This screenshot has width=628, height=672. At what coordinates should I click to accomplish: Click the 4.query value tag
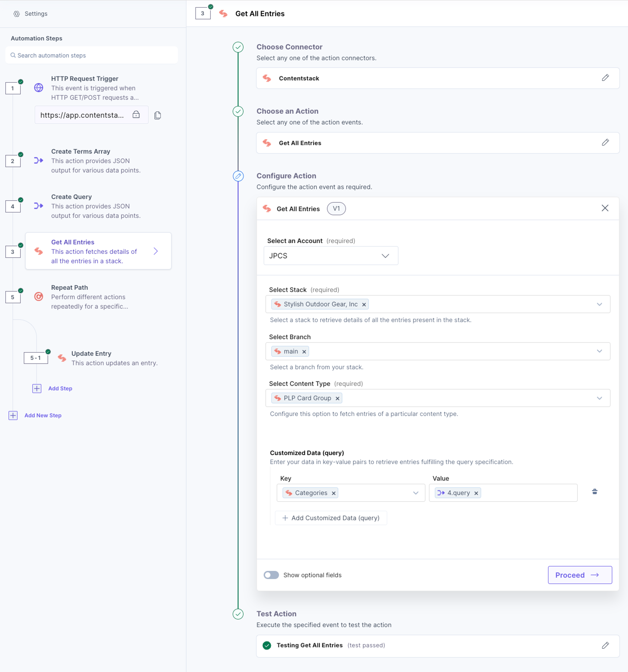pyautogui.click(x=458, y=493)
